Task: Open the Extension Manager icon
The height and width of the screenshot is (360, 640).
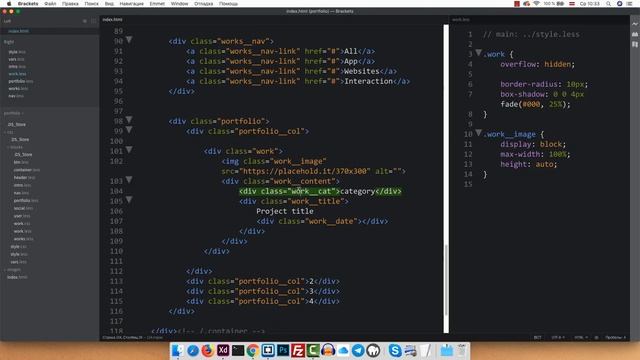Action: pos(635,34)
